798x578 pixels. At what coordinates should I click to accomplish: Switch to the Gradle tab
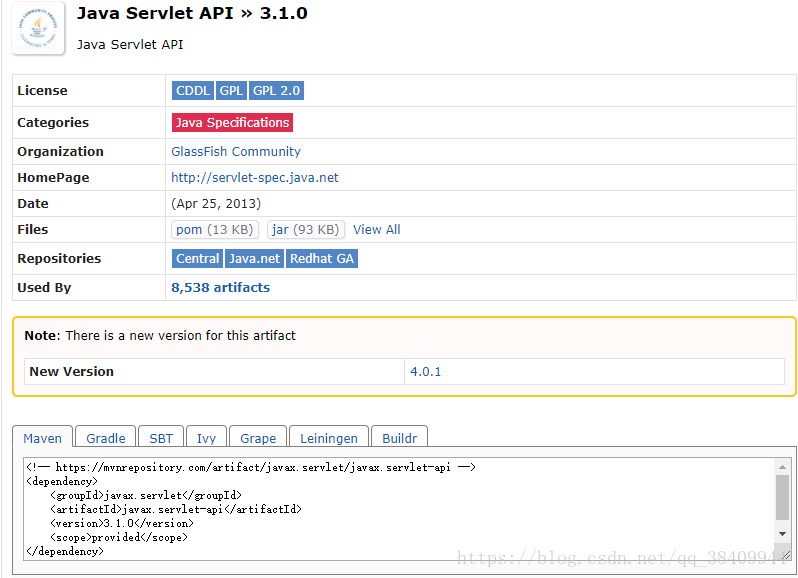click(105, 438)
